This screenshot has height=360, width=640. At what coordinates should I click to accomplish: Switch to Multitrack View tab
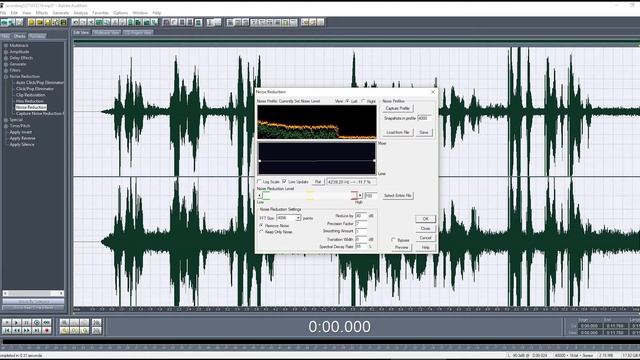point(106,32)
